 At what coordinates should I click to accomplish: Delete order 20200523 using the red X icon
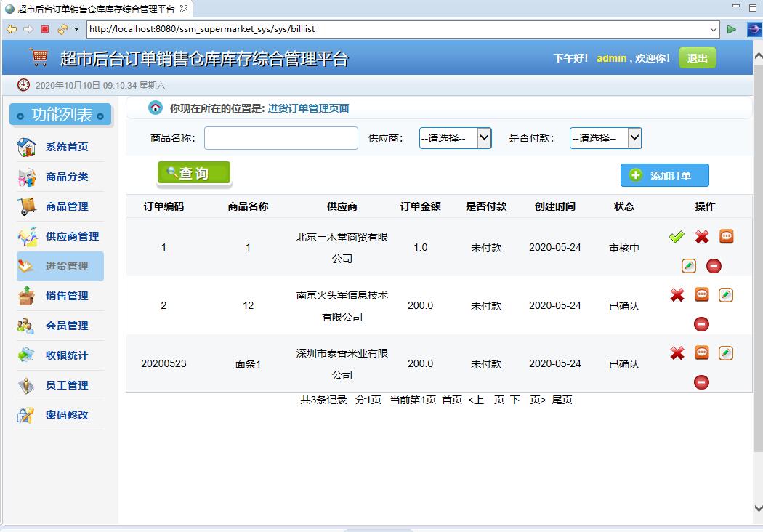pyautogui.click(x=677, y=353)
